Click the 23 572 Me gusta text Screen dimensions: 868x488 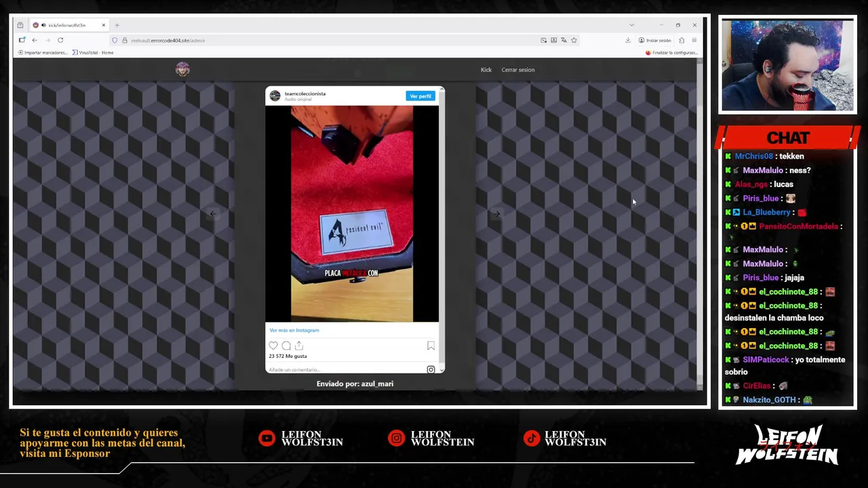[x=288, y=356]
